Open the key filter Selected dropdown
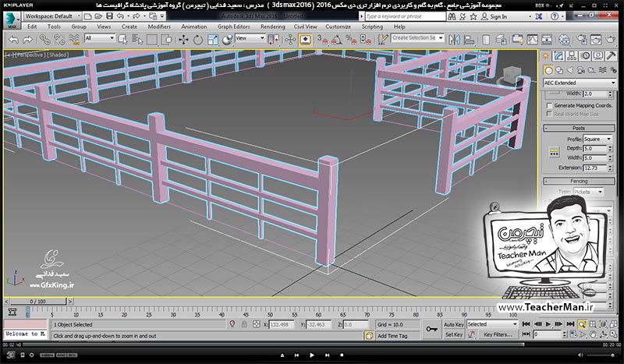This screenshot has height=364, width=624. 492,324
